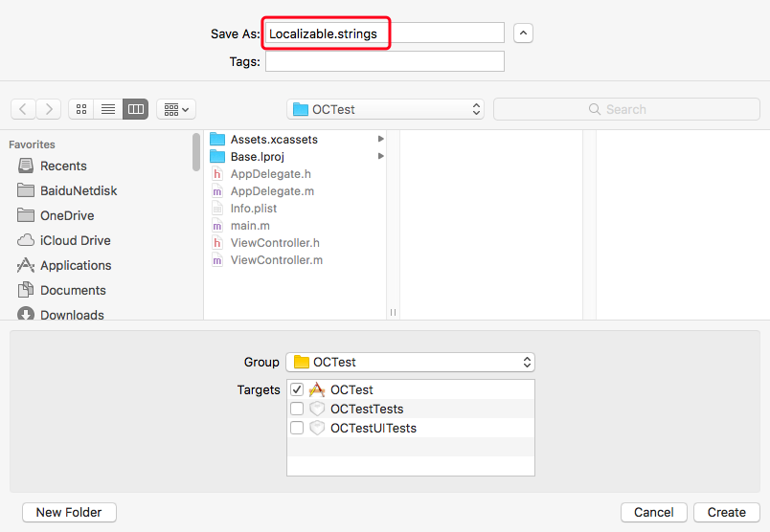This screenshot has height=532, width=770.
Task: Open the OCTest location path popup
Action: (385, 109)
